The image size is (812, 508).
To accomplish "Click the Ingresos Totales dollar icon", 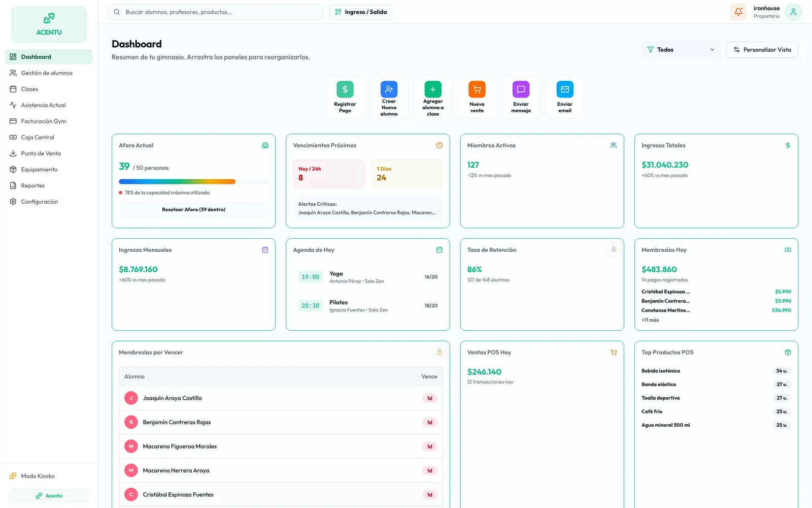I will (788, 145).
